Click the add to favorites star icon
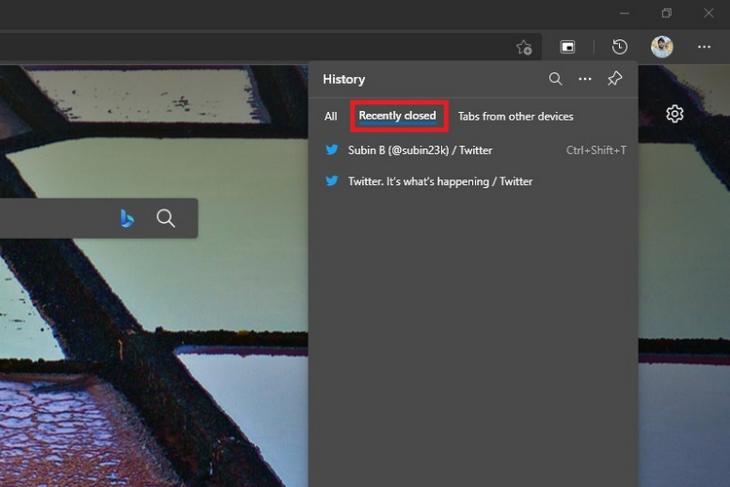Image resolution: width=730 pixels, height=487 pixels. tap(524, 47)
